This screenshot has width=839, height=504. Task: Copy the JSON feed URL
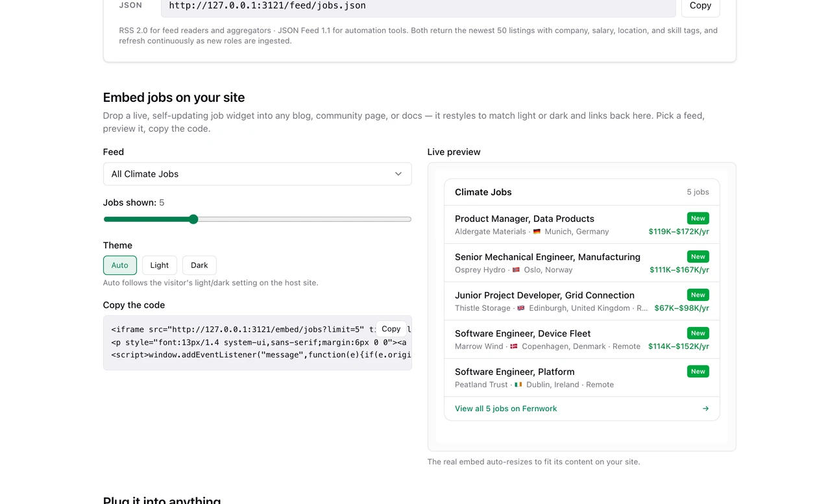click(x=700, y=6)
